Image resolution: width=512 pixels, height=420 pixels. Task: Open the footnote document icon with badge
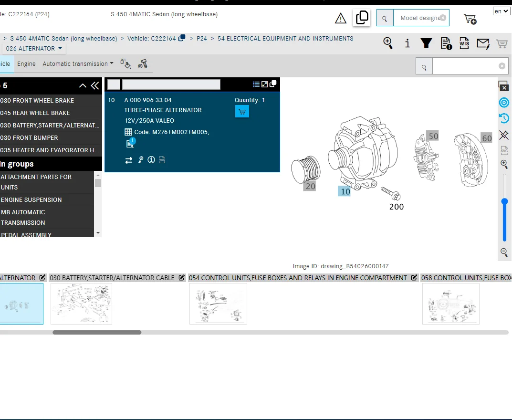point(130,143)
